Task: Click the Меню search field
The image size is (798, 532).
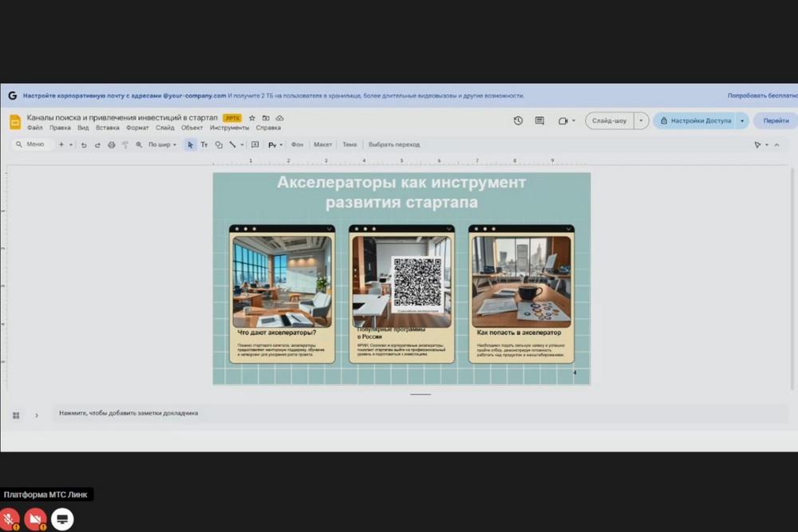Action: pos(32,144)
